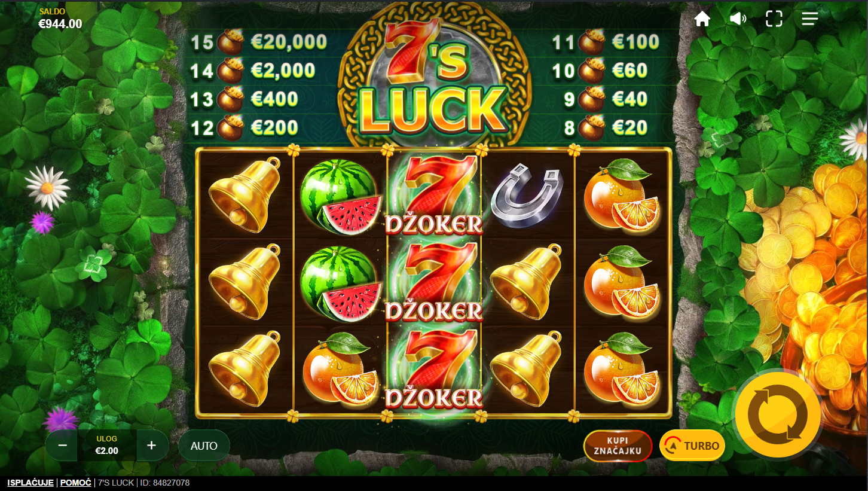
Task: Increase the bet with plus button
Action: [x=152, y=446]
